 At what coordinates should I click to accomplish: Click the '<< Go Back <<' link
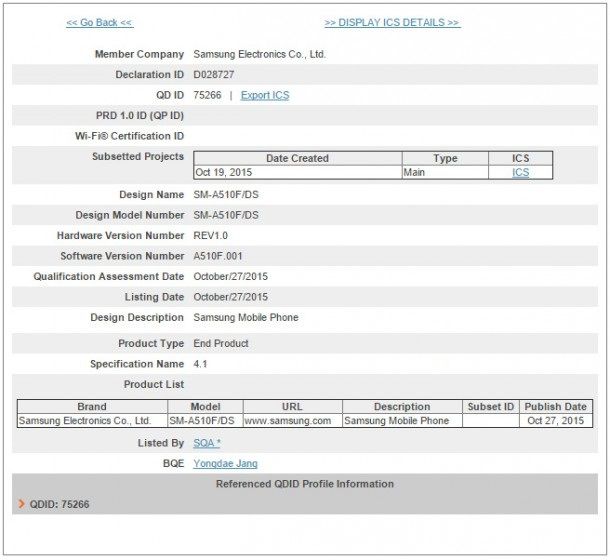pos(100,23)
